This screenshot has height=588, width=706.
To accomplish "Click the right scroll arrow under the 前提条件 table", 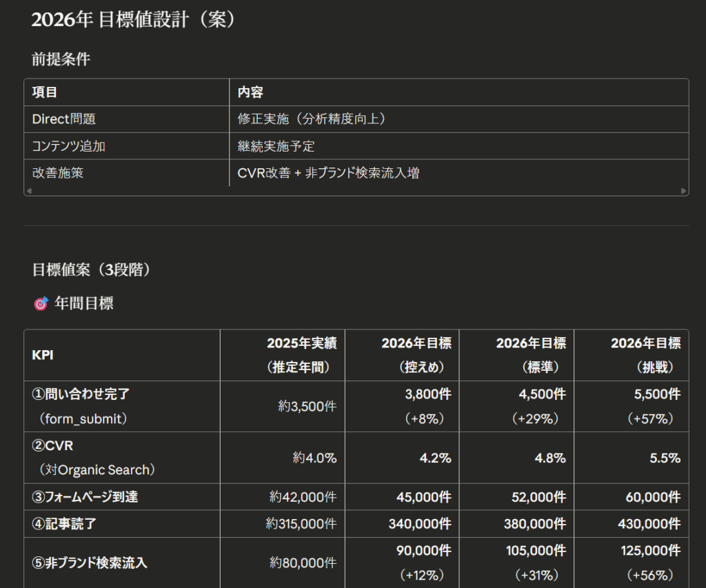I will pyautogui.click(x=683, y=191).
